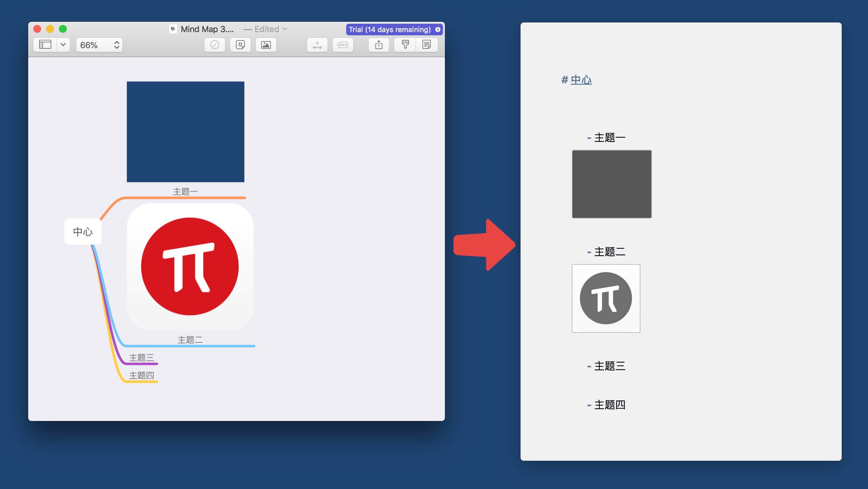
Task: Expand the Edited document title dropdown
Action: [x=285, y=29]
